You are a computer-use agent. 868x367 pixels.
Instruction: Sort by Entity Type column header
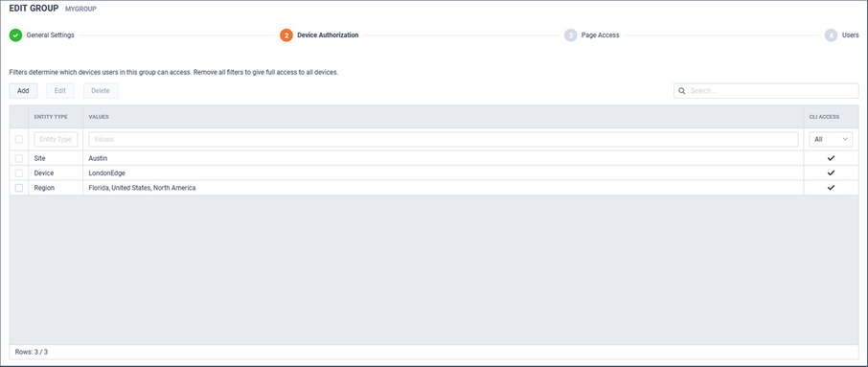click(56, 117)
